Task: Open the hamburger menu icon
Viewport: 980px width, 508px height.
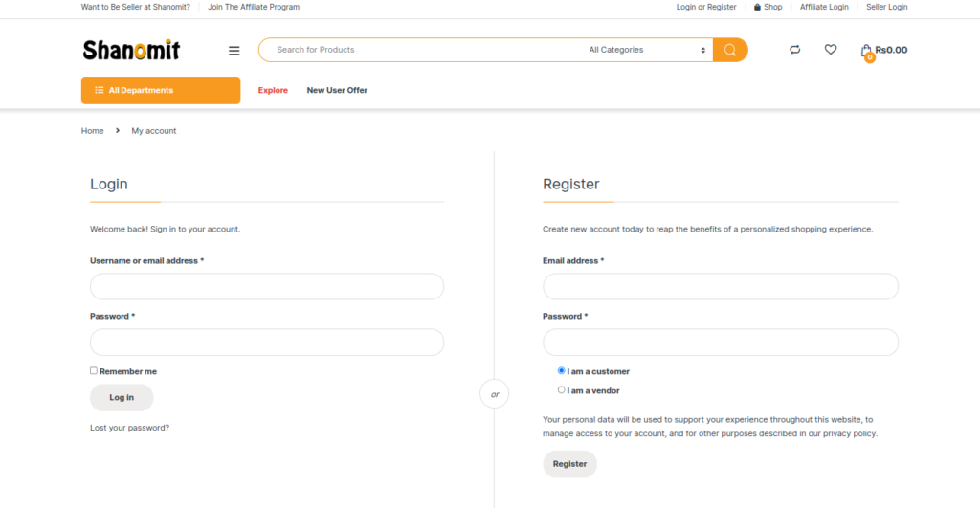Action: coord(234,51)
